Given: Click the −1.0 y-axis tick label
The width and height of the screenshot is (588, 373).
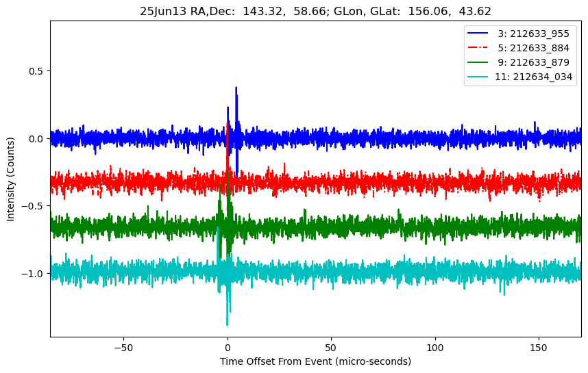Looking at the screenshot, I should tap(34, 274).
